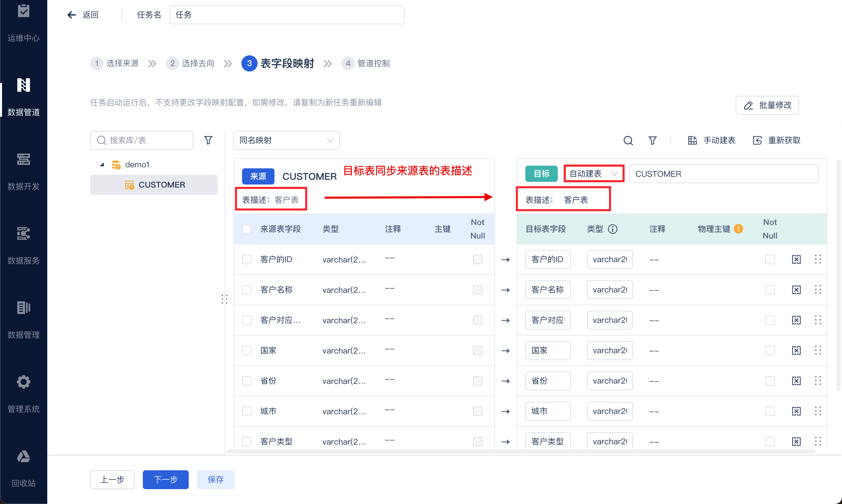Delete the 客户的ID target field row
The width and height of the screenshot is (842, 504).
pos(796,259)
